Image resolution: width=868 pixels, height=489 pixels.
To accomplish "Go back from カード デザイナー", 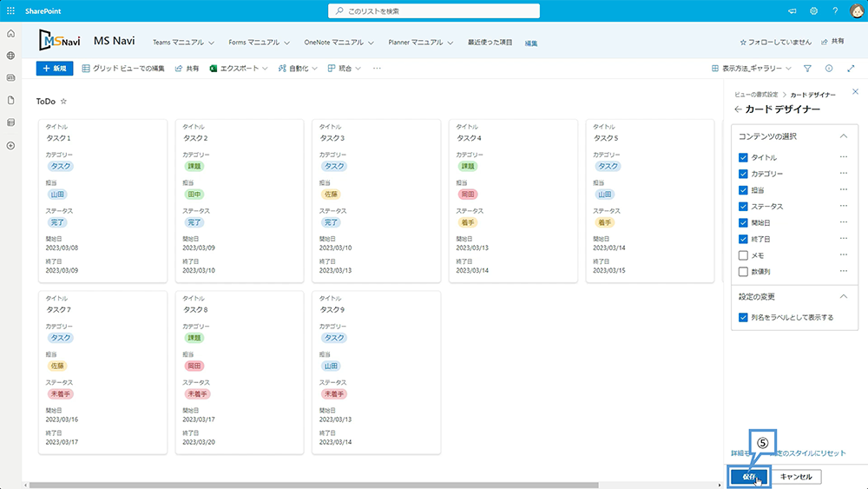I will (x=738, y=109).
